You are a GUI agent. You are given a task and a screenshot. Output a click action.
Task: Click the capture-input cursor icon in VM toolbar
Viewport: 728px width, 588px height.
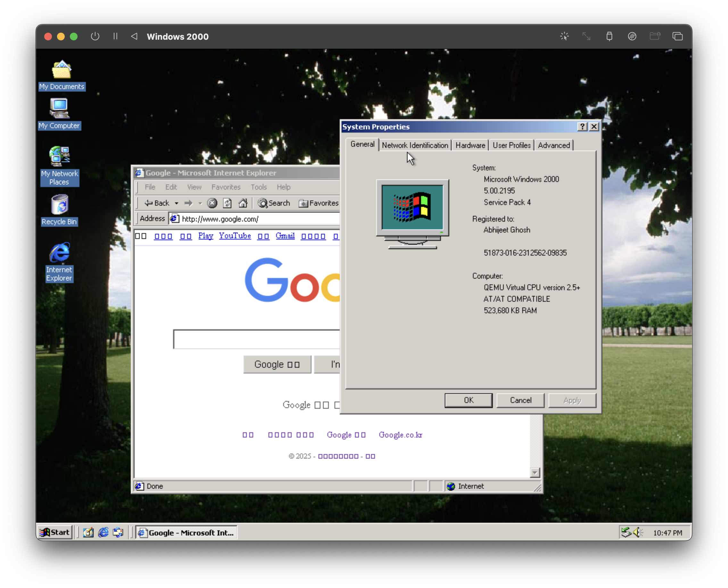click(x=564, y=36)
